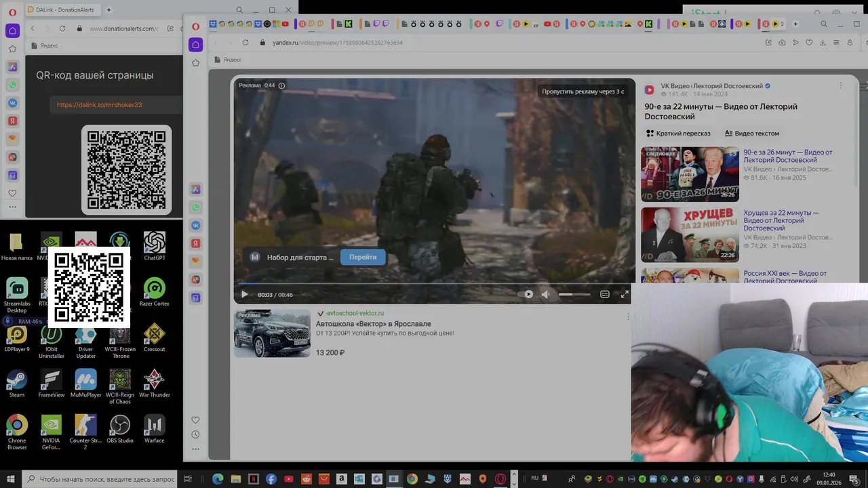Image resolution: width=868 pixels, height=488 pixels.
Task: Open avtoschool-vektor.ru ad link
Action: [x=355, y=313]
